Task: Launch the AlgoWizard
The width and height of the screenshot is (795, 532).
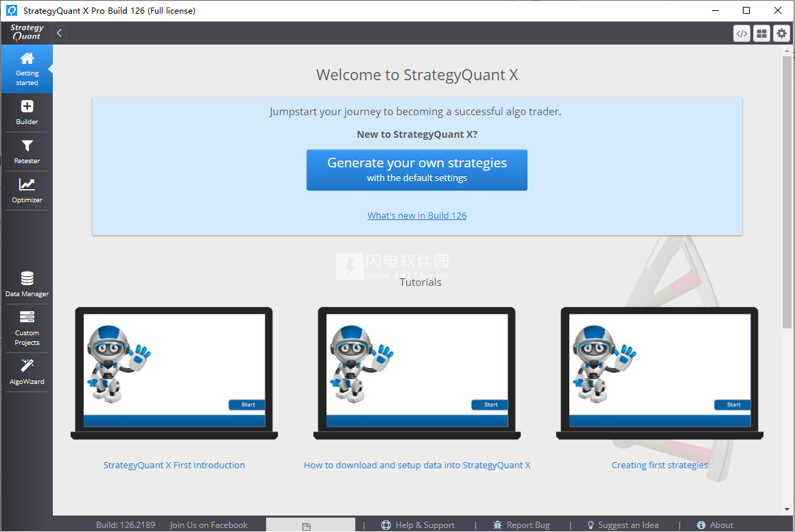Action: click(27, 372)
